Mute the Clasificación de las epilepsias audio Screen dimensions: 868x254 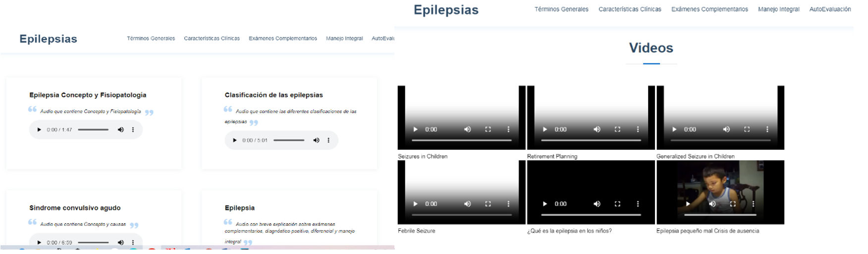pyautogui.click(x=316, y=140)
